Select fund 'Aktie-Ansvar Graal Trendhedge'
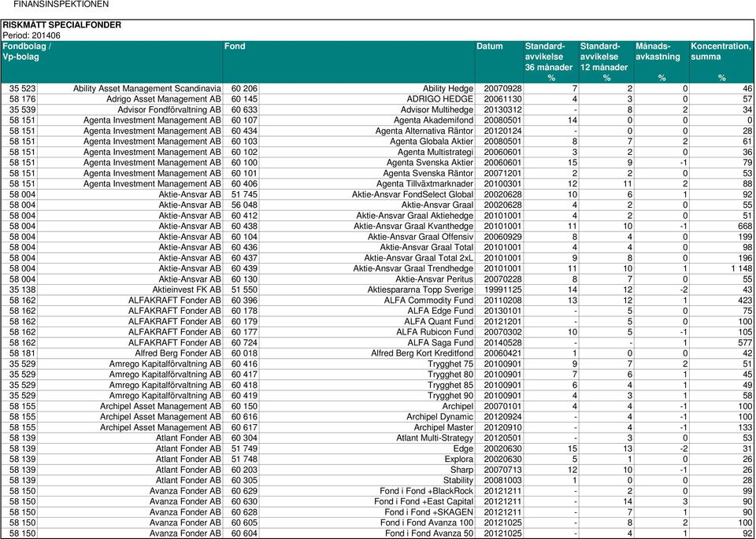This screenshot has width=756, height=539. click(x=413, y=269)
